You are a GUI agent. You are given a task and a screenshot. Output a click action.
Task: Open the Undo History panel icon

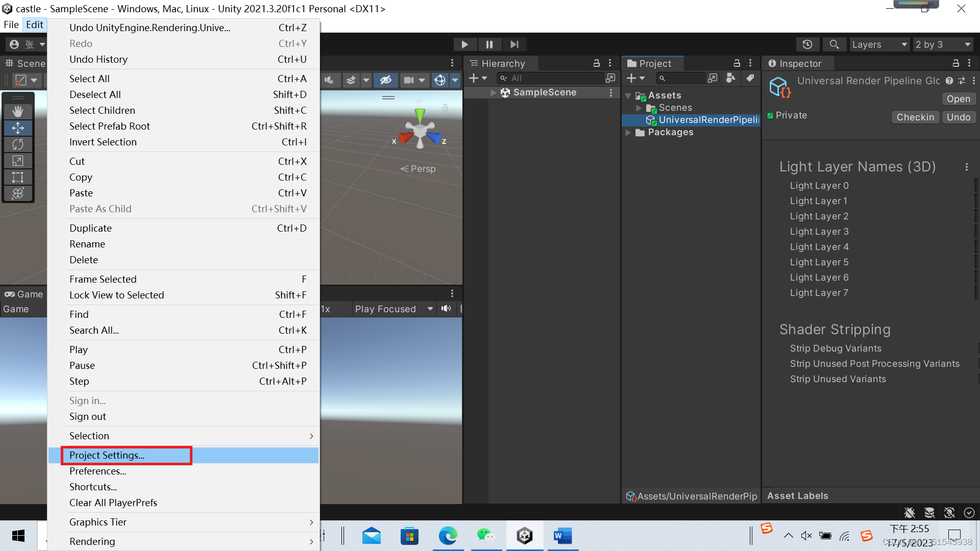tap(807, 44)
